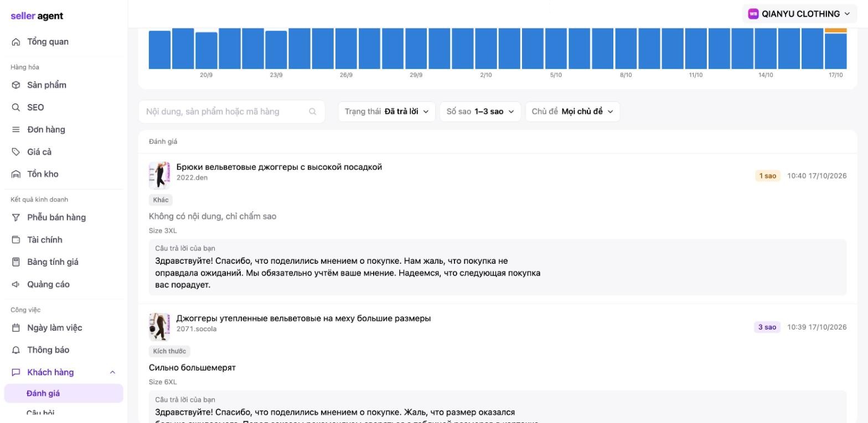Open the QIANYU CLOTHING account dropdown

click(x=799, y=14)
